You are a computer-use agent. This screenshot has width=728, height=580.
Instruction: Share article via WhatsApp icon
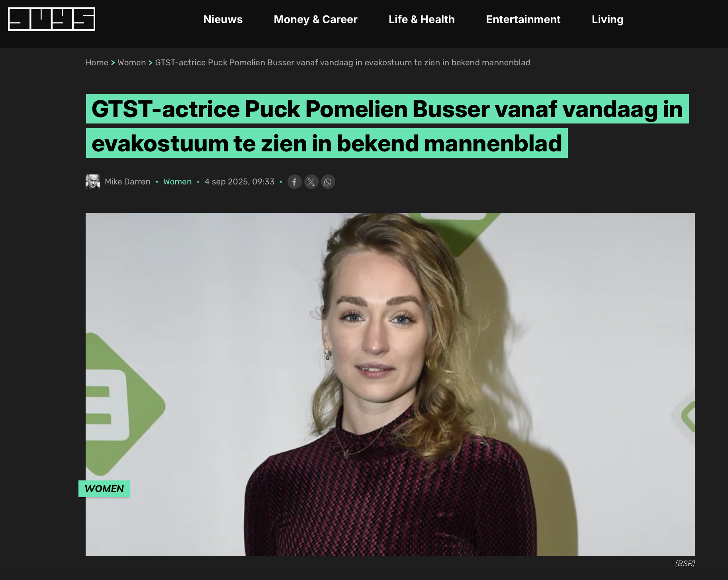[x=328, y=182]
